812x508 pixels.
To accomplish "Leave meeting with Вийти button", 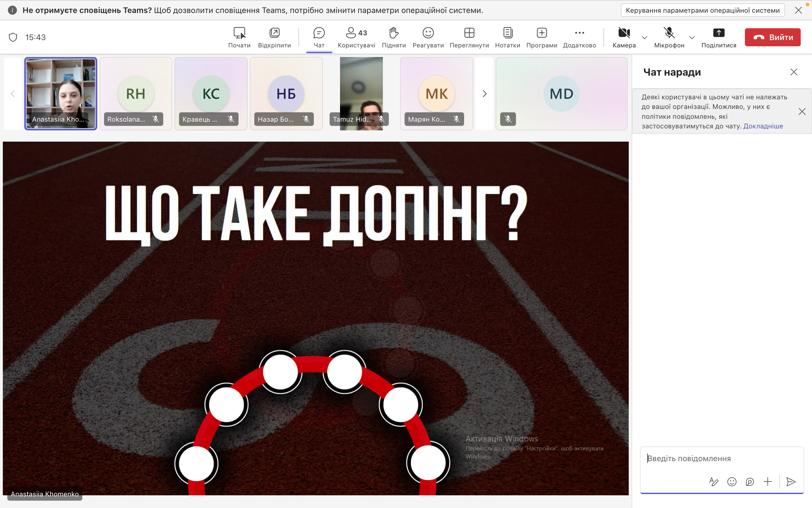I will coord(773,37).
